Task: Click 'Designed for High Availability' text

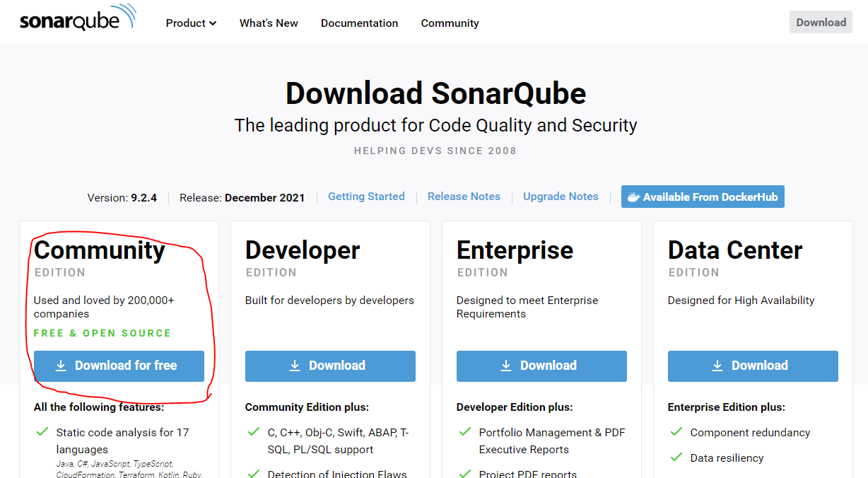Action: coord(741,301)
